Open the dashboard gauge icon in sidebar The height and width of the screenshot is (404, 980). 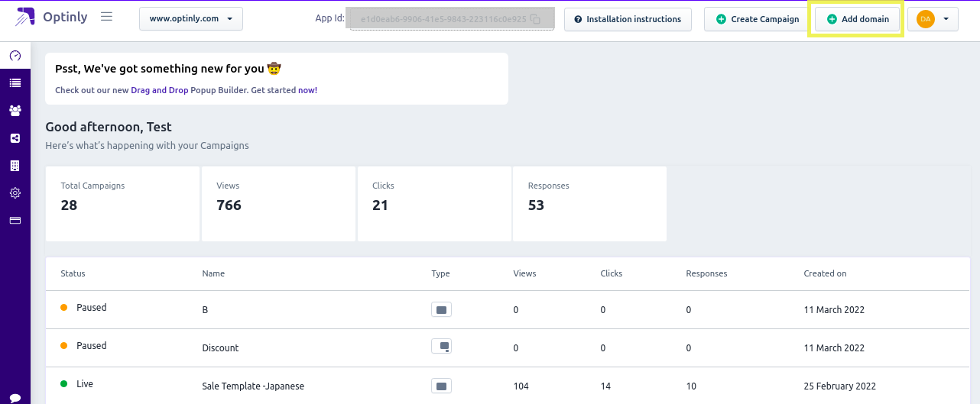[x=15, y=56]
